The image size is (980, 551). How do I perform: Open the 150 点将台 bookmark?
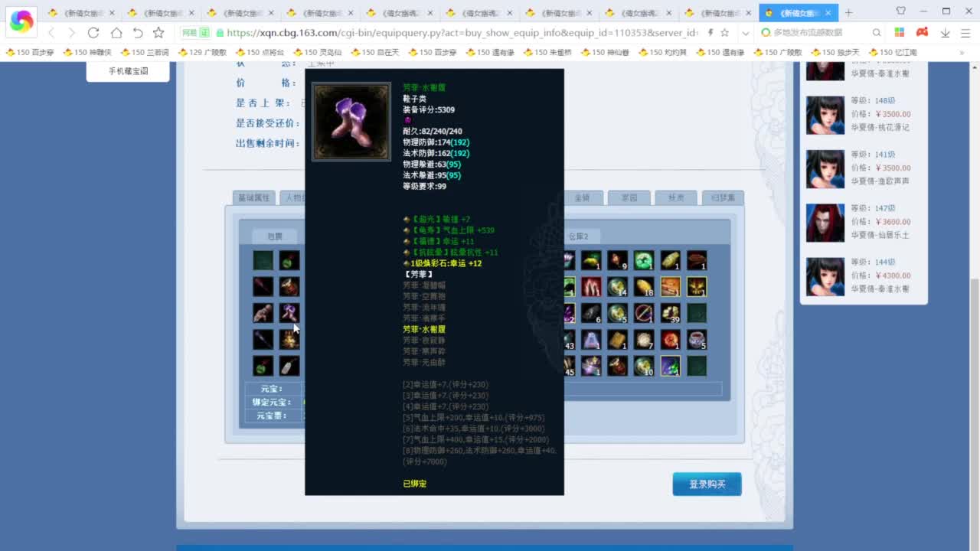click(x=260, y=52)
